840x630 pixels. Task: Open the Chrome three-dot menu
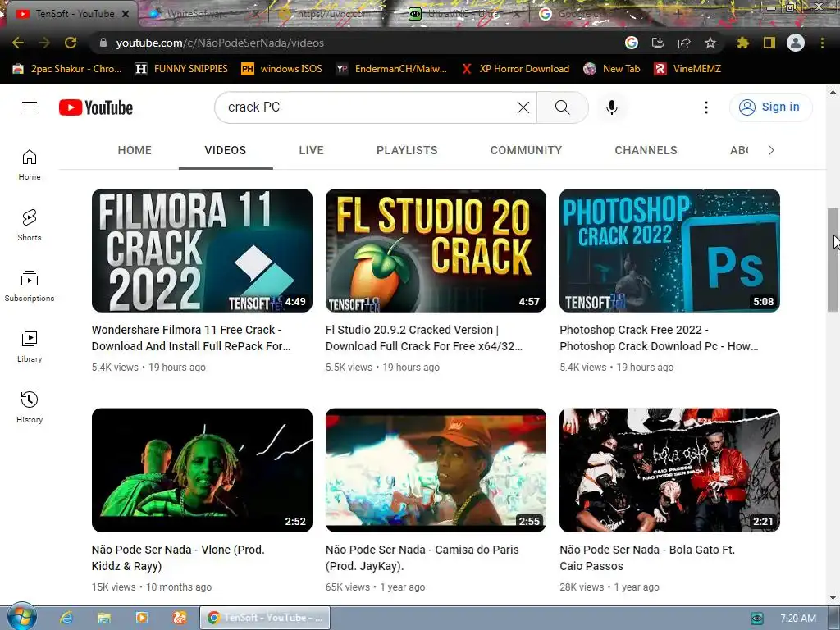coord(822,43)
